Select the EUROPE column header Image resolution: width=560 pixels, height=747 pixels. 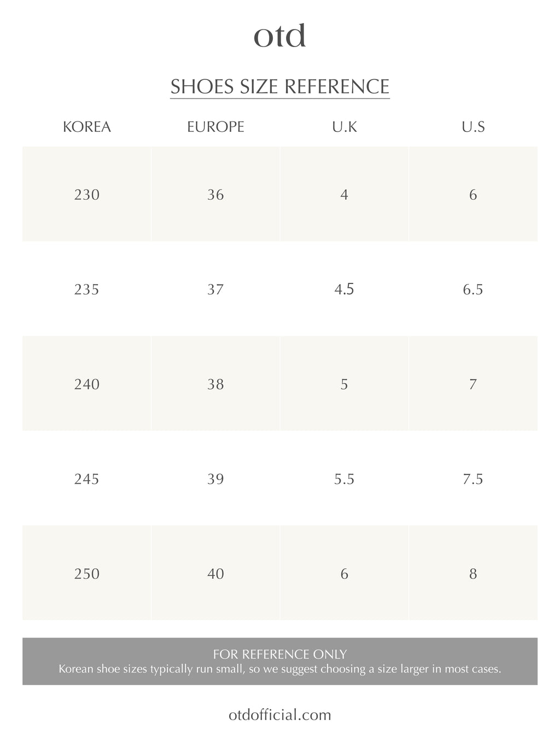coord(215,127)
